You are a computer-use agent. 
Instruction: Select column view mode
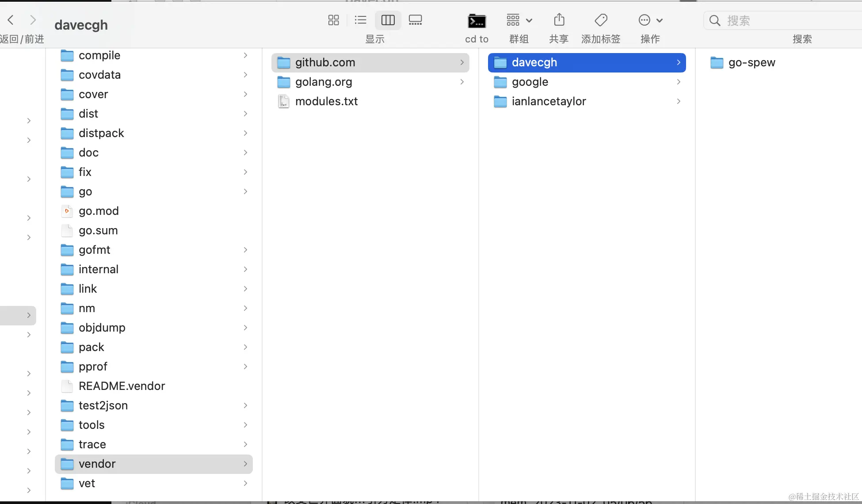[x=388, y=20]
